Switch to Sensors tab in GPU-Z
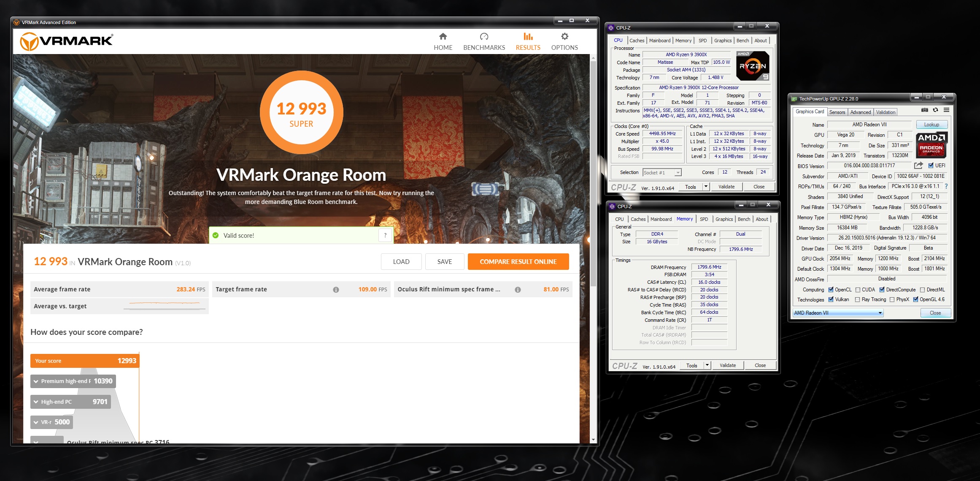 point(837,112)
